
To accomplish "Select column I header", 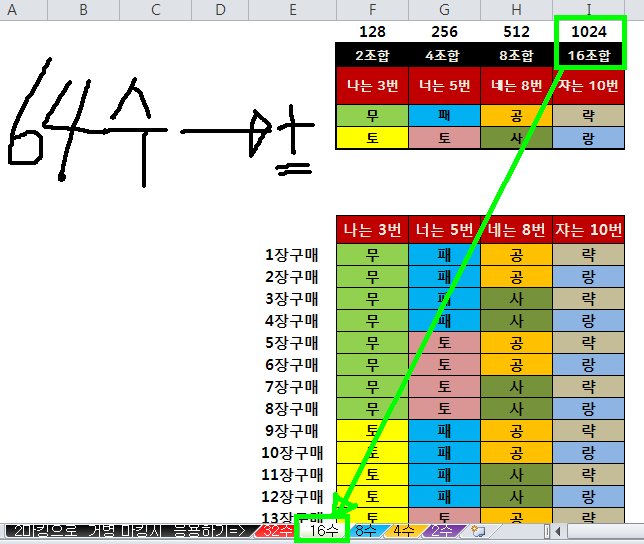I will click(x=589, y=9).
